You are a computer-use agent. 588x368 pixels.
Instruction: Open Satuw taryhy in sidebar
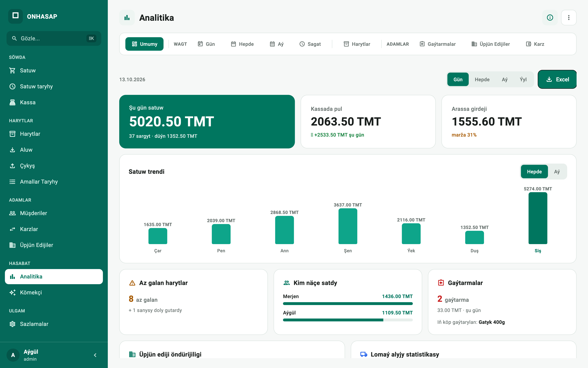point(54,86)
